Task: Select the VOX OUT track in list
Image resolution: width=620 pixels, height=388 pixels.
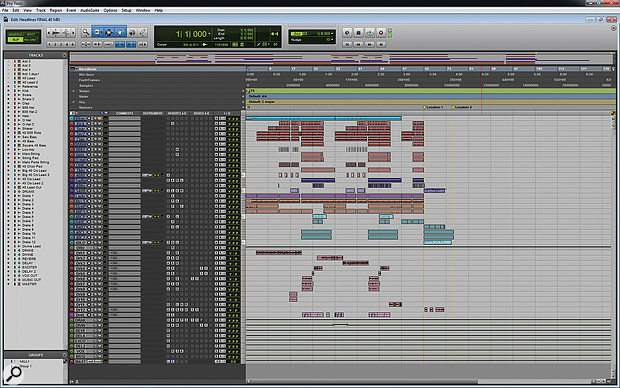Action: coord(30,276)
